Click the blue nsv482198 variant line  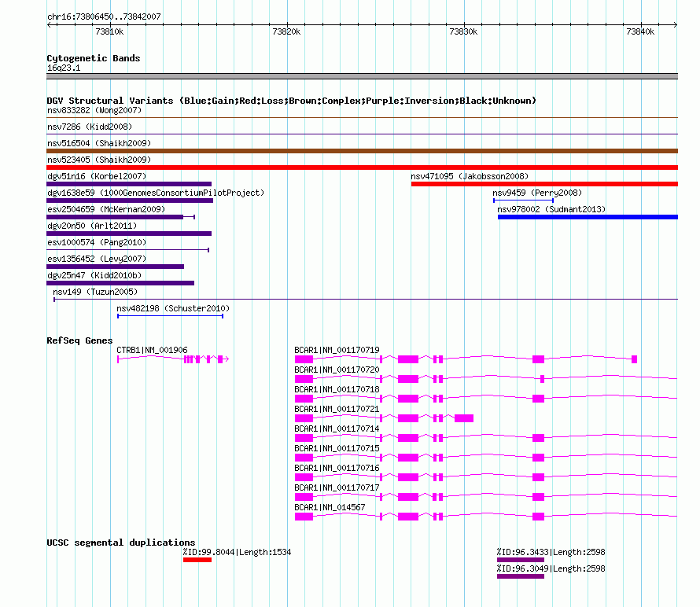(x=170, y=316)
